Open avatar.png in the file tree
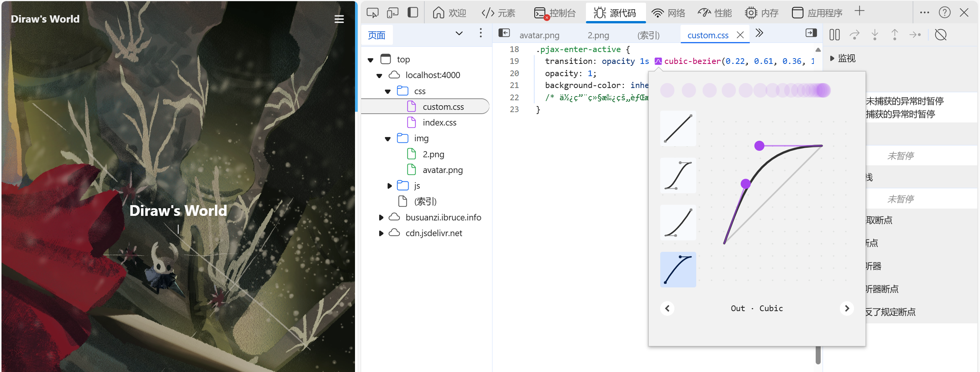Screen dimensions: 980x372 pyautogui.click(x=442, y=170)
